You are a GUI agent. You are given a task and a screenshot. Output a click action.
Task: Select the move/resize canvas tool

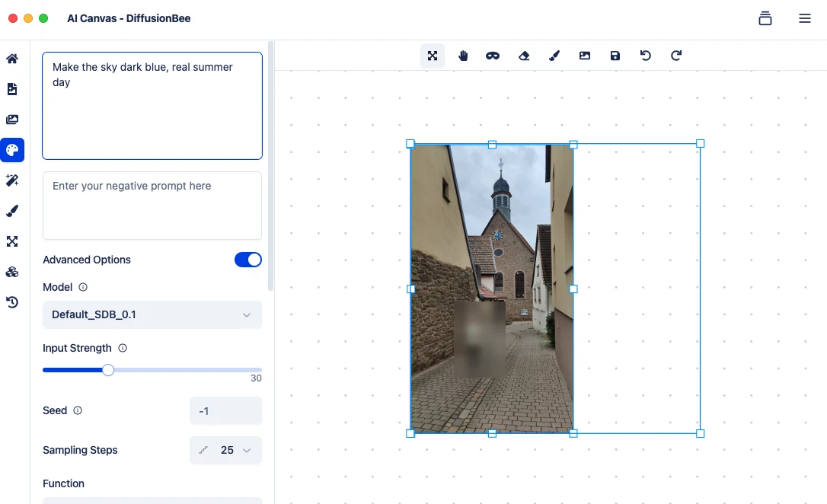433,56
